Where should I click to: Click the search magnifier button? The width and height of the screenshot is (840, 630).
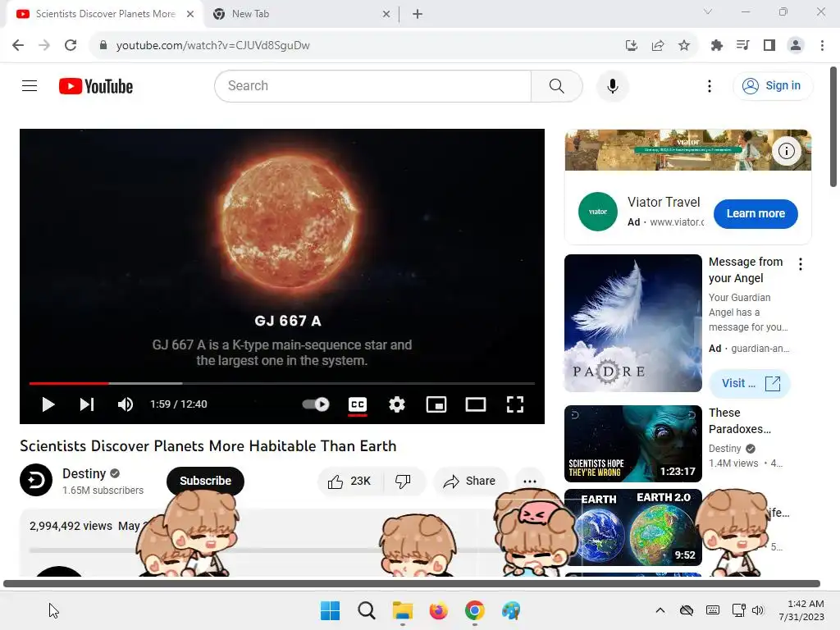coord(557,85)
